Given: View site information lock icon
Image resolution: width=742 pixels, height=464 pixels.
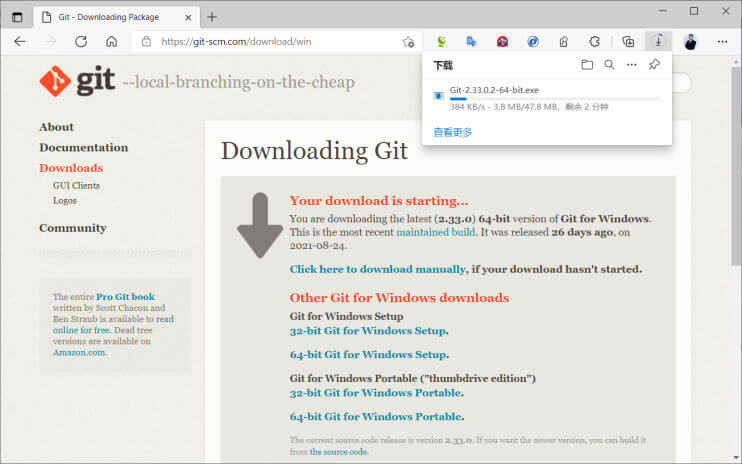Looking at the screenshot, I should pos(147,42).
